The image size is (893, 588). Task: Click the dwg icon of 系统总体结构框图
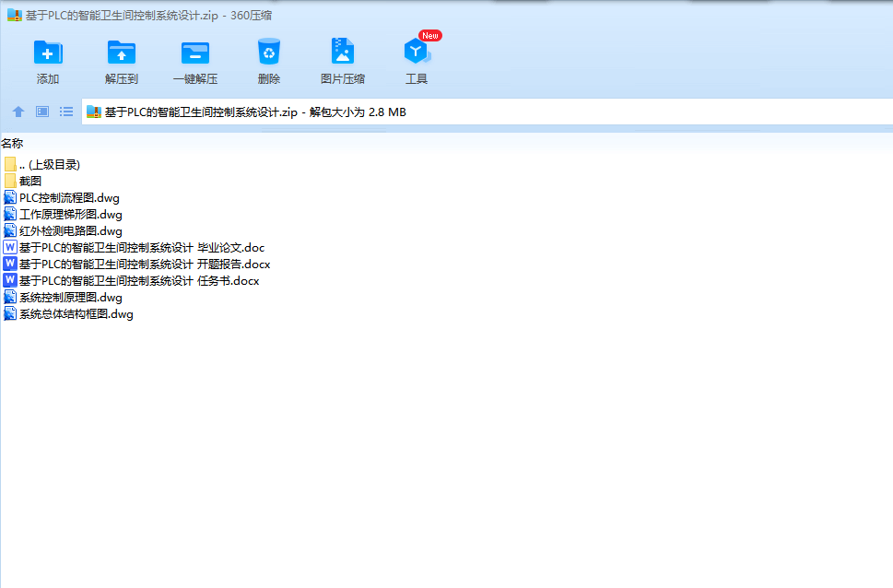(x=10, y=314)
